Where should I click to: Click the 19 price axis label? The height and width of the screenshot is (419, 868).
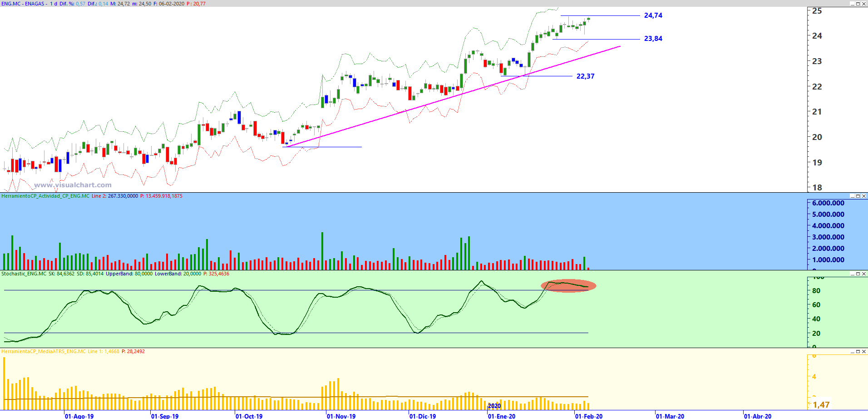coord(817,162)
